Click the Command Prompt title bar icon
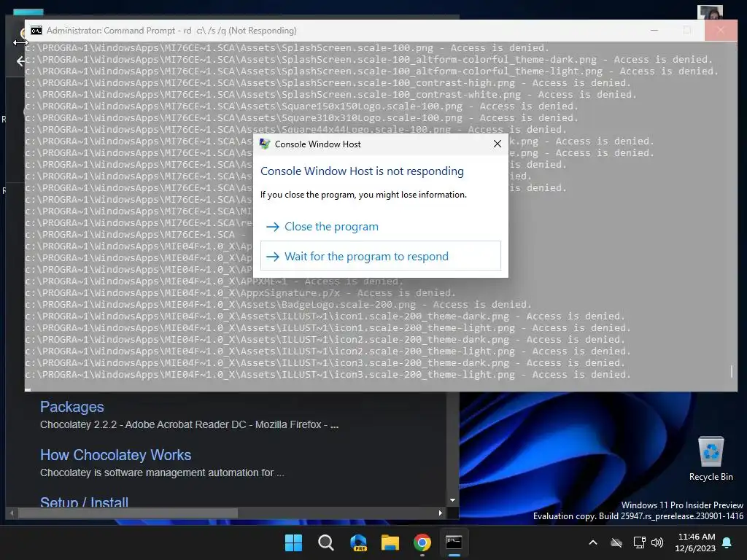 36,31
